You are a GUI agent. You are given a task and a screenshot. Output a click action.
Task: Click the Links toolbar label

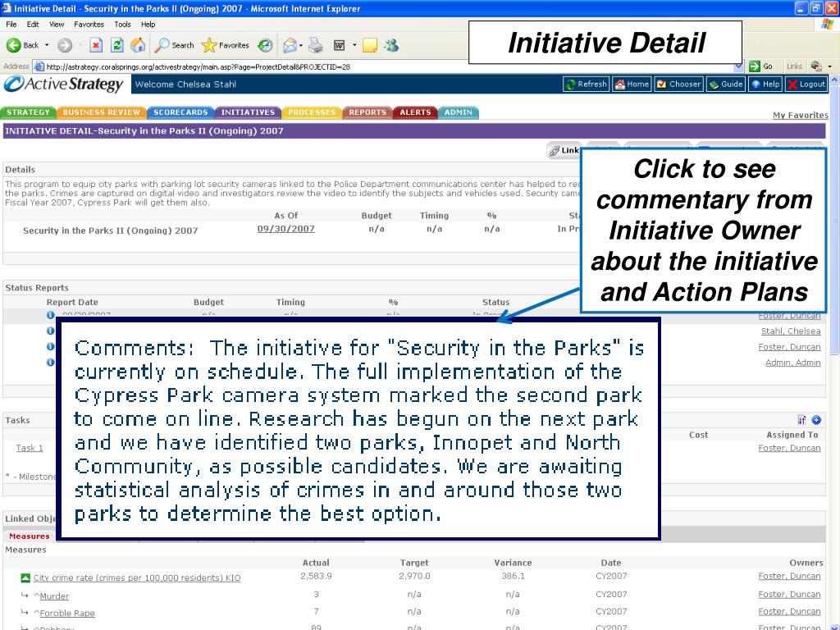[794, 66]
